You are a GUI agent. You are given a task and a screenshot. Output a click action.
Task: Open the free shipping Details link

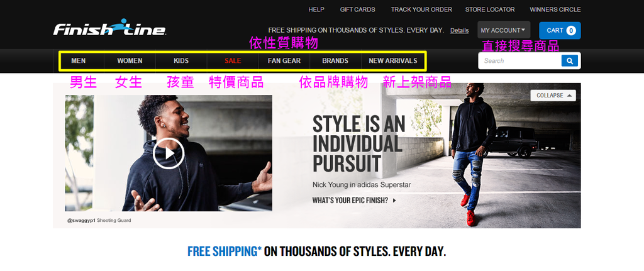click(459, 30)
